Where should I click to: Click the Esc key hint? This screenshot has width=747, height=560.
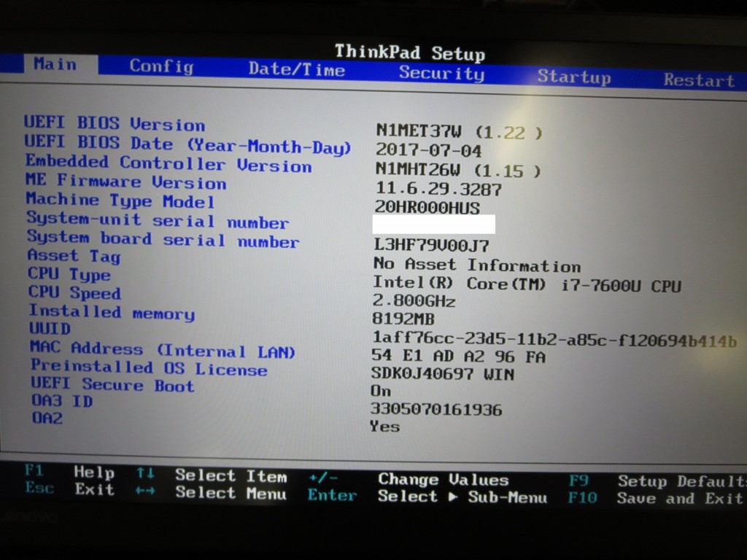pyautogui.click(x=39, y=488)
